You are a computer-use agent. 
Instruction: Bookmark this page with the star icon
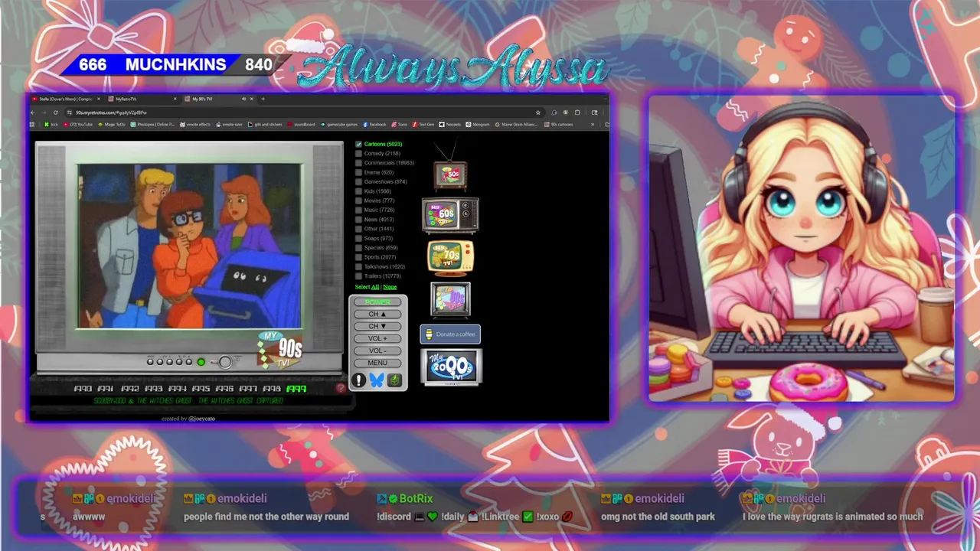[x=538, y=112]
